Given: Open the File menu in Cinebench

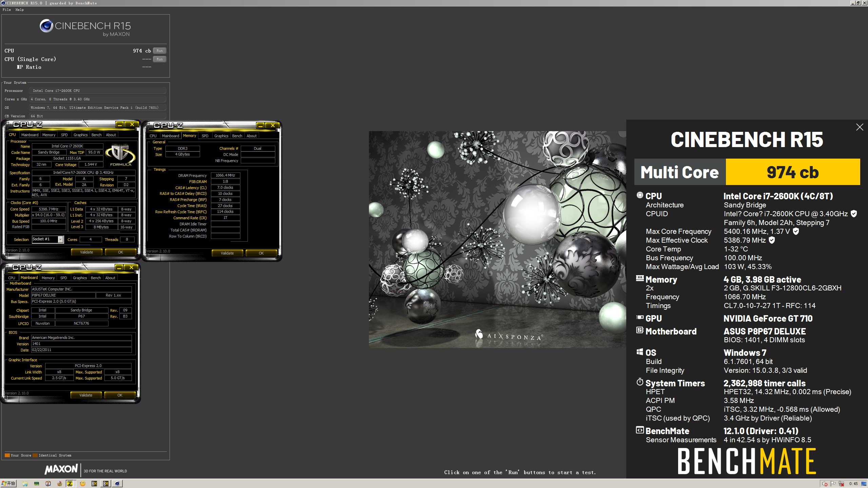Looking at the screenshot, I should (7, 9).
